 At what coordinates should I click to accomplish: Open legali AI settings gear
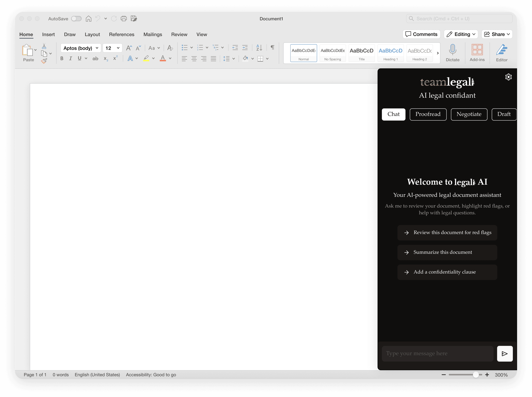(x=508, y=77)
